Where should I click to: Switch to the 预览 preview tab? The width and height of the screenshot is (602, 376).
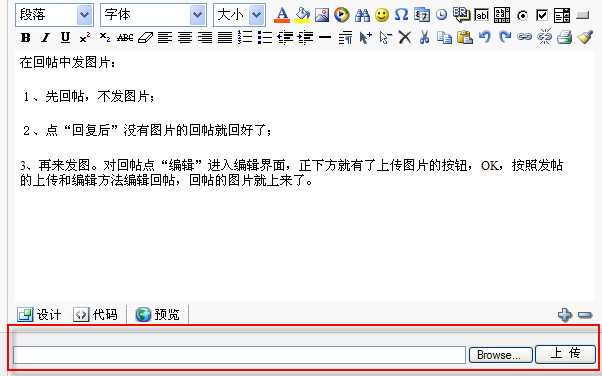tap(158, 315)
